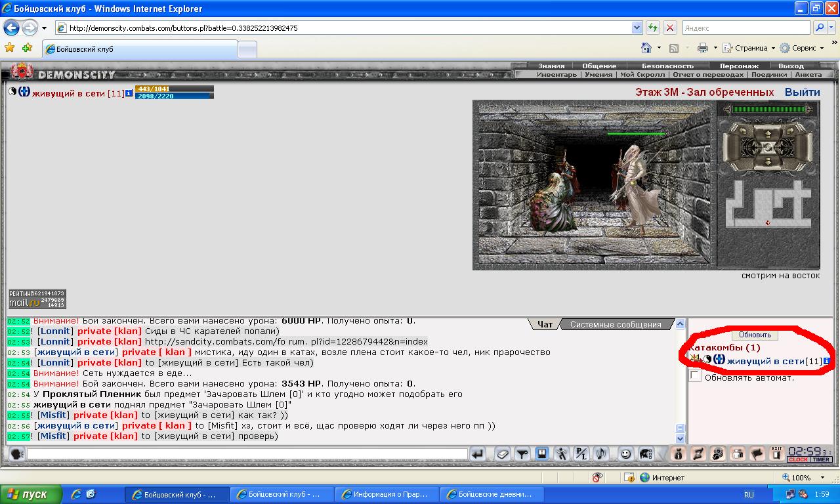This screenshot has height=504, width=840.
Task: Open the search provider dropdown arrow
Action: tap(831, 28)
